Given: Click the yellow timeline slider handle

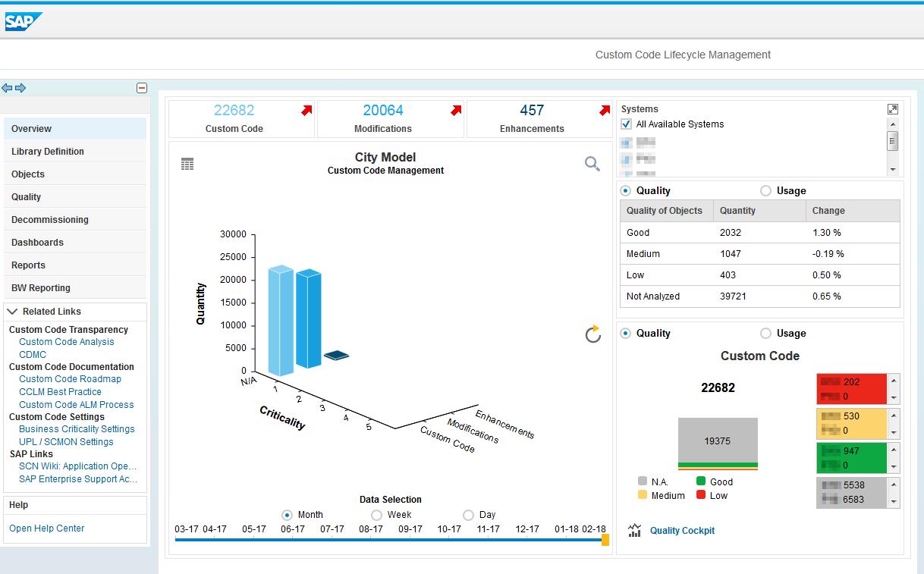Looking at the screenshot, I should coord(605,540).
